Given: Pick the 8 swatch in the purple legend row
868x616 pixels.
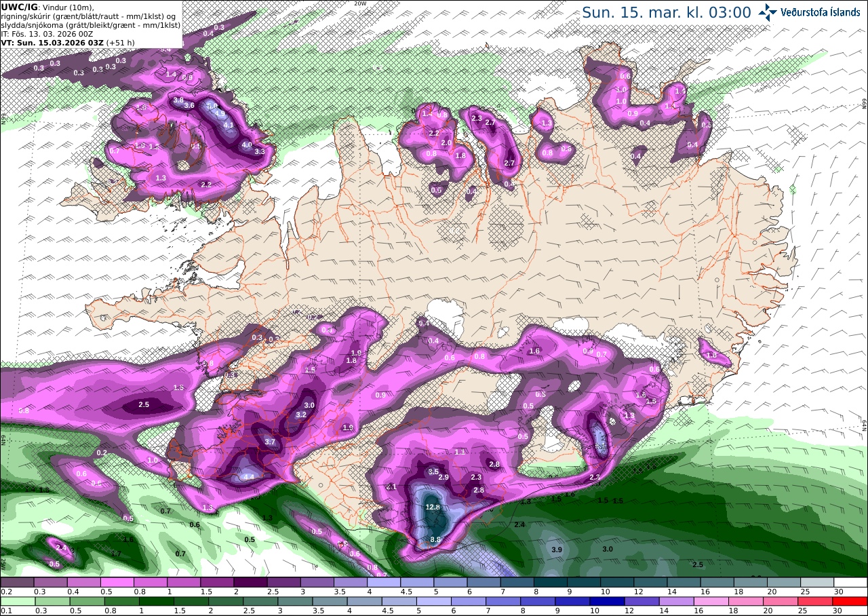Looking at the screenshot, I should tap(551, 582).
